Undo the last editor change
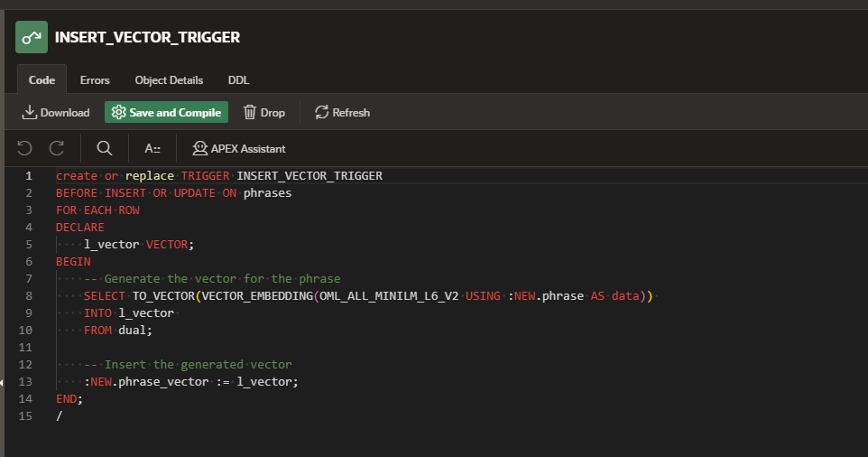 (x=25, y=148)
